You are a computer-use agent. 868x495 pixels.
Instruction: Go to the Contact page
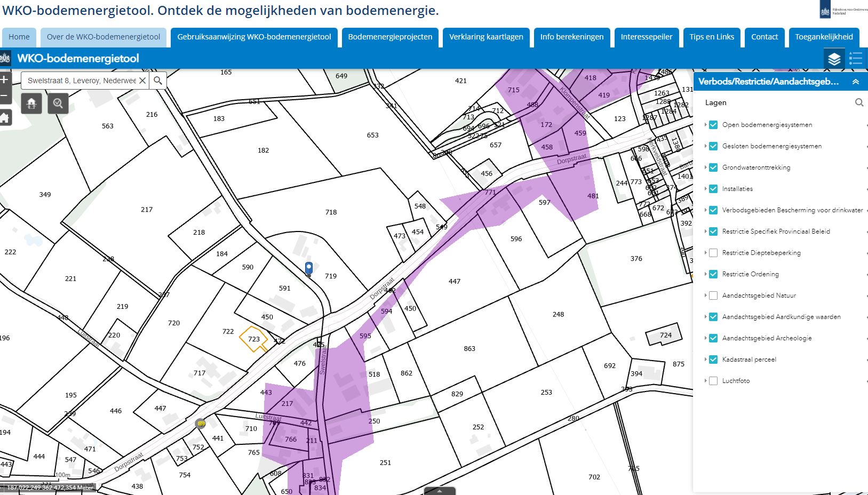coord(764,37)
